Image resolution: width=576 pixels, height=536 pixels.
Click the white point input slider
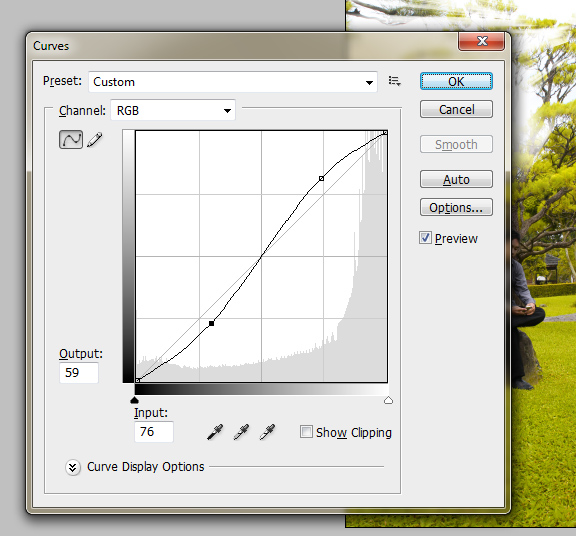[x=388, y=400]
